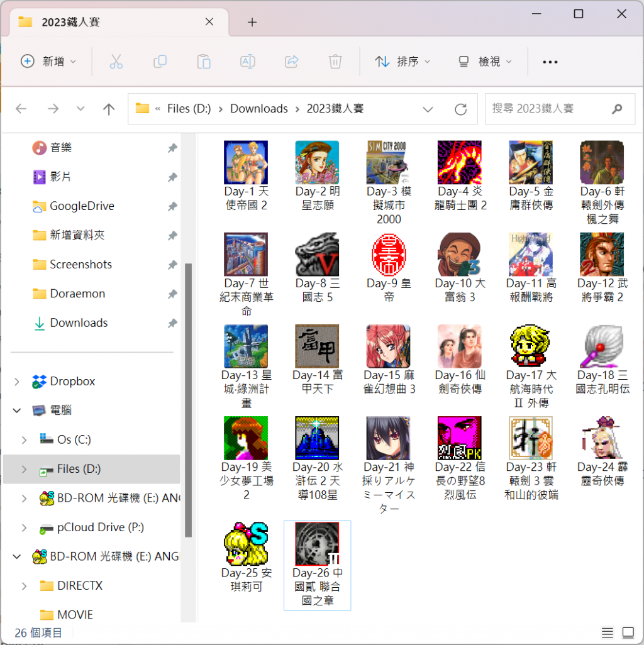The width and height of the screenshot is (644, 645).
Task: Click the Cut scissors icon
Action: pos(116,62)
